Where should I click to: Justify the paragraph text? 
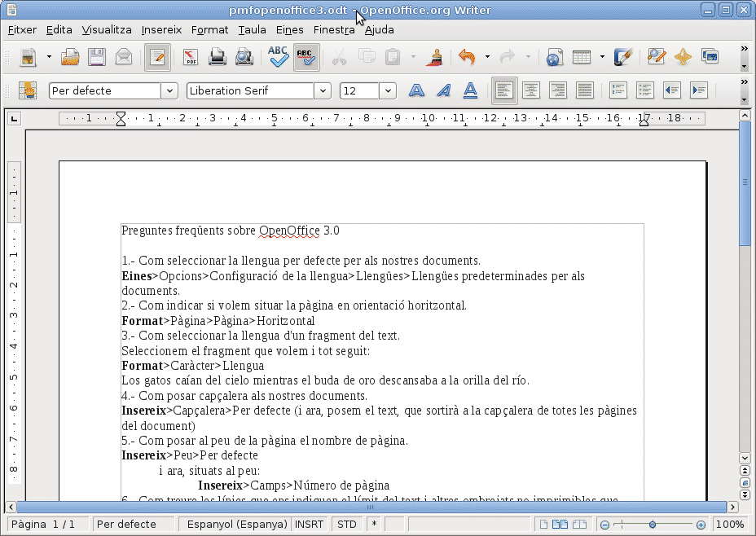pyautogui.click(x=585, y=90)
